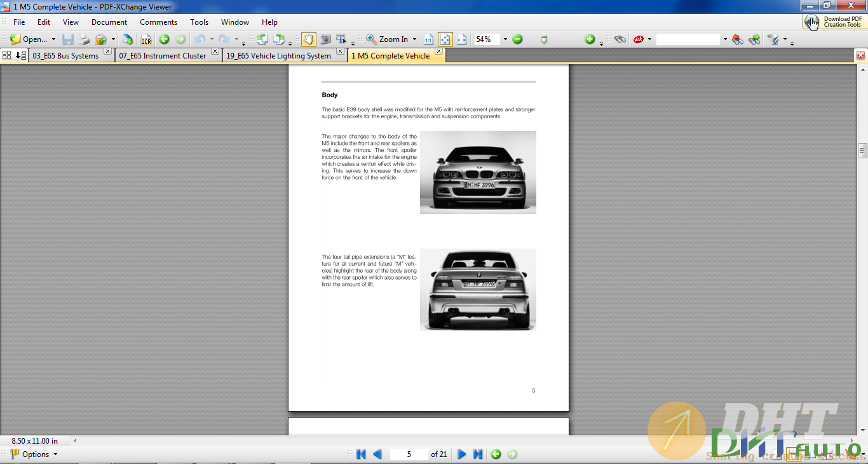Go to previous view using the toolbar green back arrow
The image size is (868, 464).
click(164, 39)
